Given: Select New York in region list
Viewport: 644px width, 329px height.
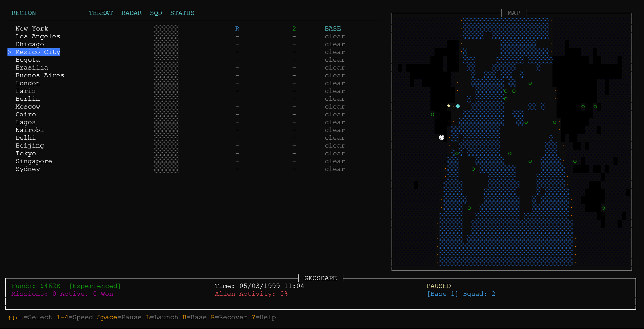Looking at the screenshot, I should (32, 28).
